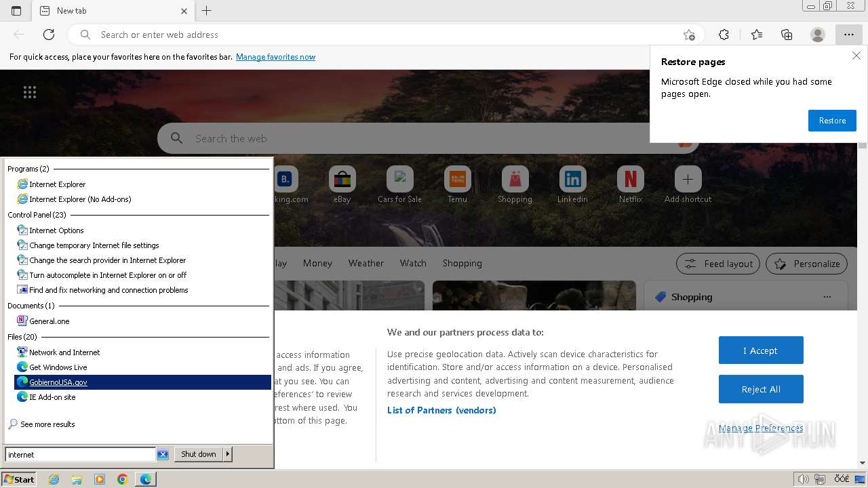Click the address bar search field
The height and width of the screenshot is (488, 868).
click(x=387, y=35)
